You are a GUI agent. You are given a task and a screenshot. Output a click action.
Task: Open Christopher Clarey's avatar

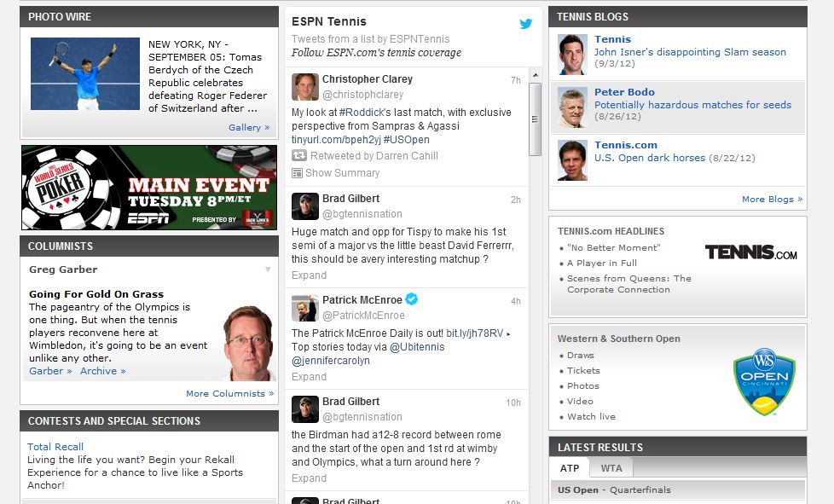(x=305, y=87)
